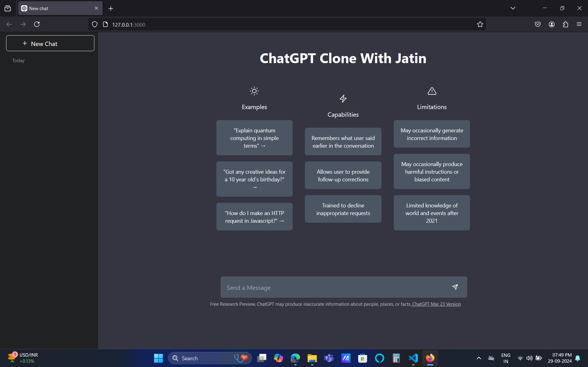Image resolution: width=588 pixels, height=367 pixels.
Task: Open Visual Studio Code from the taskbar
Action: pyautogui.click(x=413, y=358)
